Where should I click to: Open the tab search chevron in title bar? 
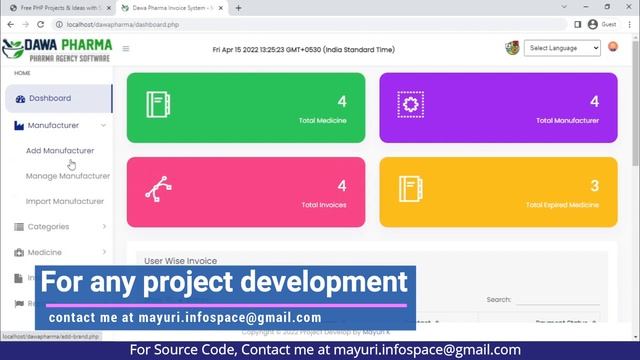point(564,7)
